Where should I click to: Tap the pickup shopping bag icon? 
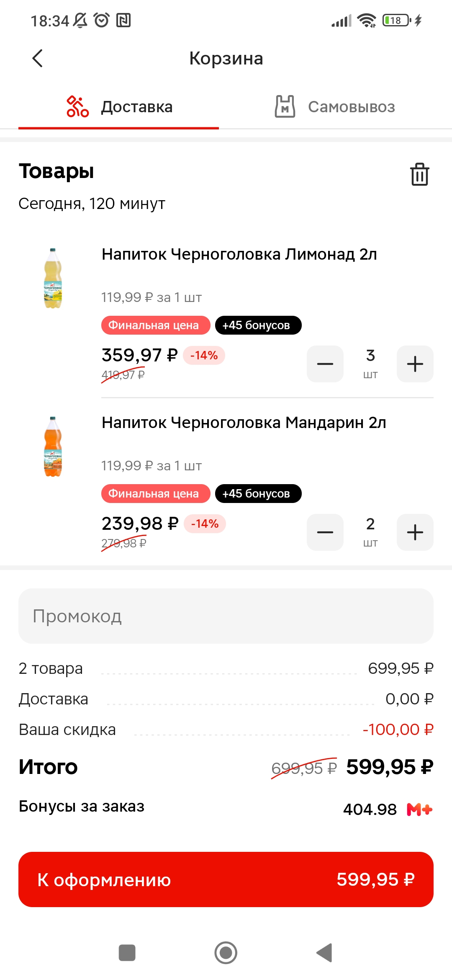(x=285, y=106)
